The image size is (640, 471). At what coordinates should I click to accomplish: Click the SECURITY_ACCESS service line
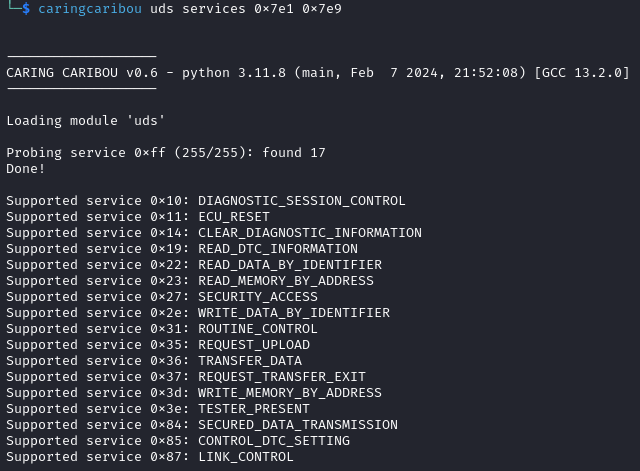click(257, 297)
